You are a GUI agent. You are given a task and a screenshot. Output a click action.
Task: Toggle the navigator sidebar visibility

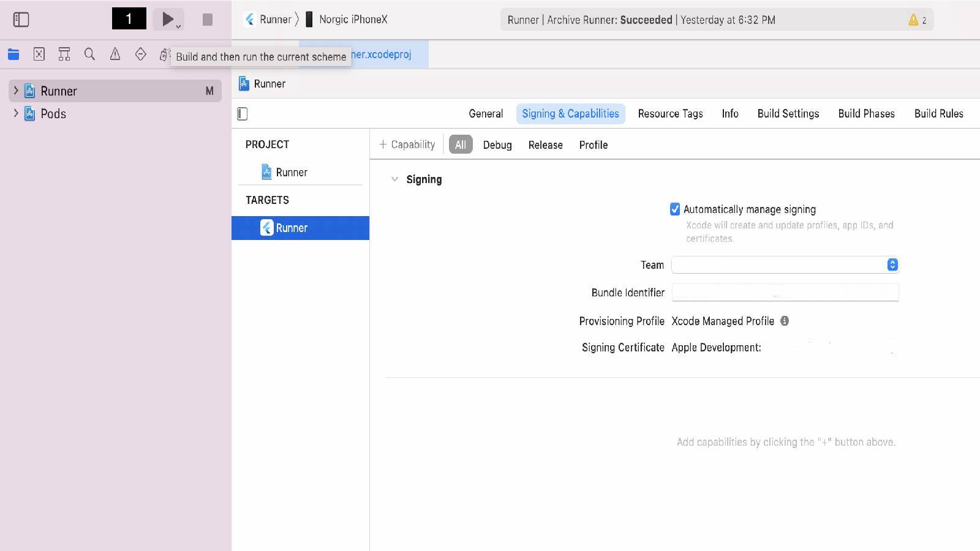click(21, 20)
